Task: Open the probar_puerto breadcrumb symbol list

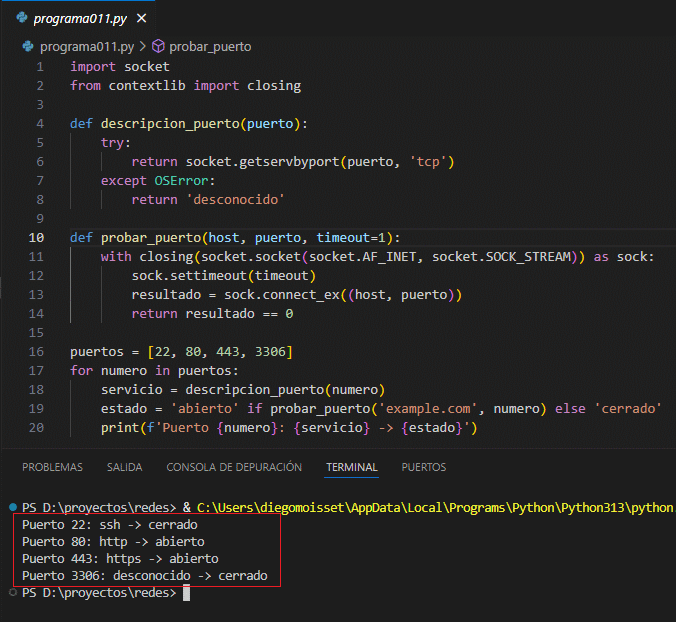Action: pyautogui.click(x=210, y=46)
